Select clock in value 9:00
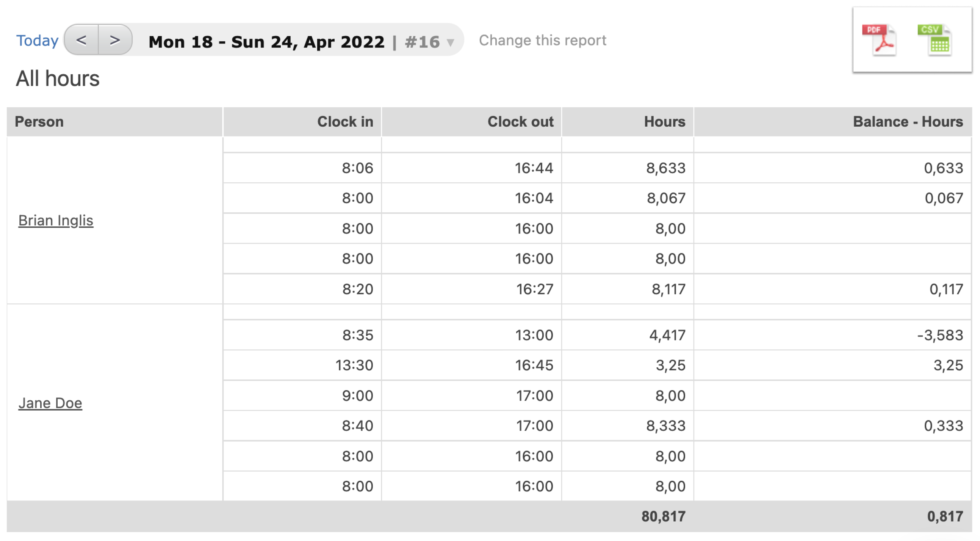This screenshot has height=541, width=980. tap(357, 396)
